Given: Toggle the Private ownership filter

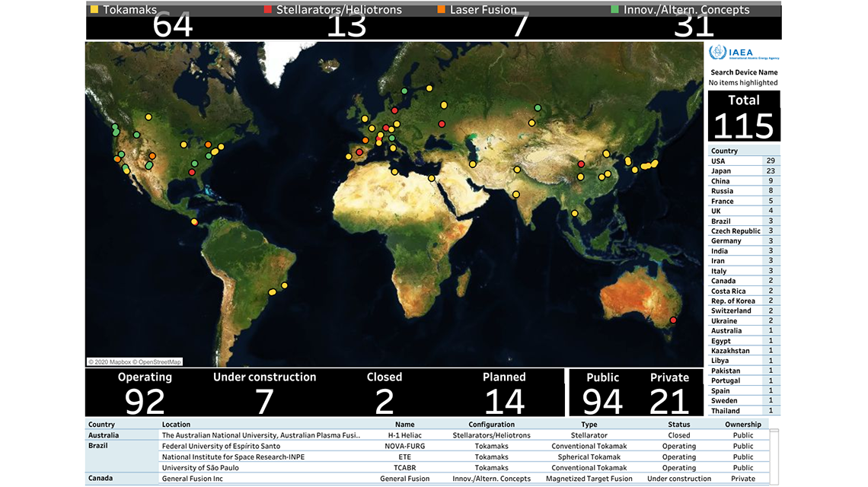Looking at the screenshot, I should [669, 392].
